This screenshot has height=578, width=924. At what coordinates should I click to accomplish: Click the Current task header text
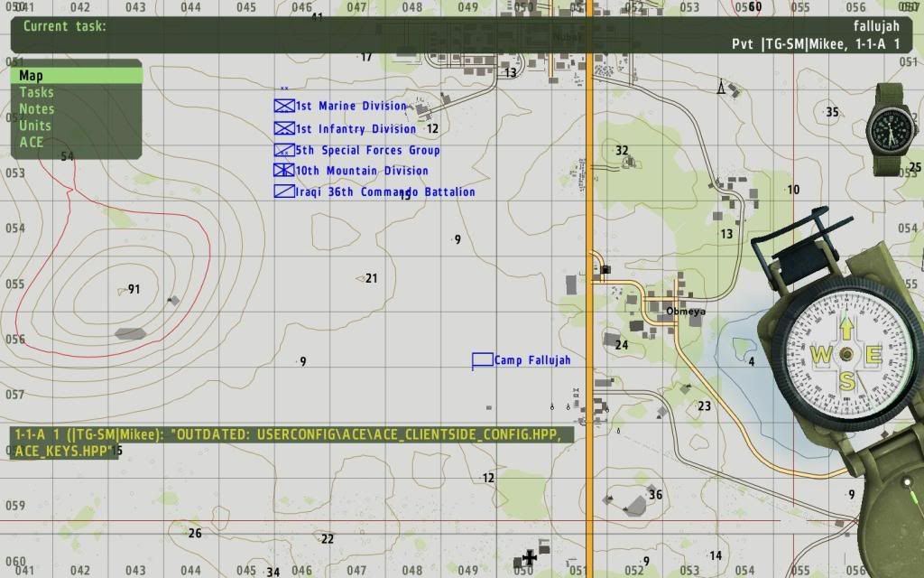coord(65,26)
